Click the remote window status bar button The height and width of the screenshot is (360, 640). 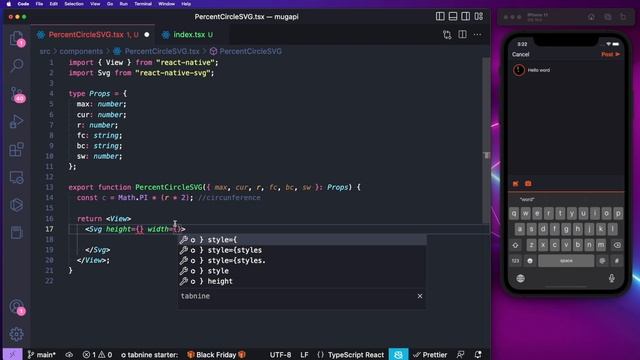(x=12, y=354)
